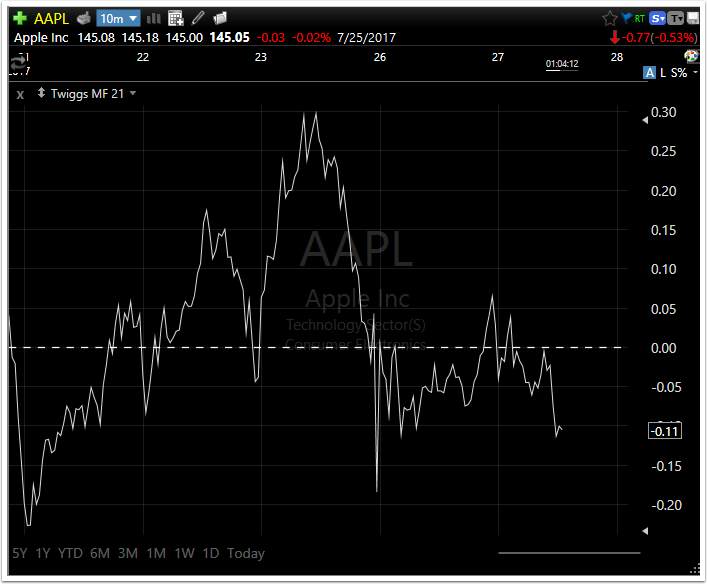
Task: Expand the scale options arrow next to S%
Action: pyautogui.click(x=695, y=73)
